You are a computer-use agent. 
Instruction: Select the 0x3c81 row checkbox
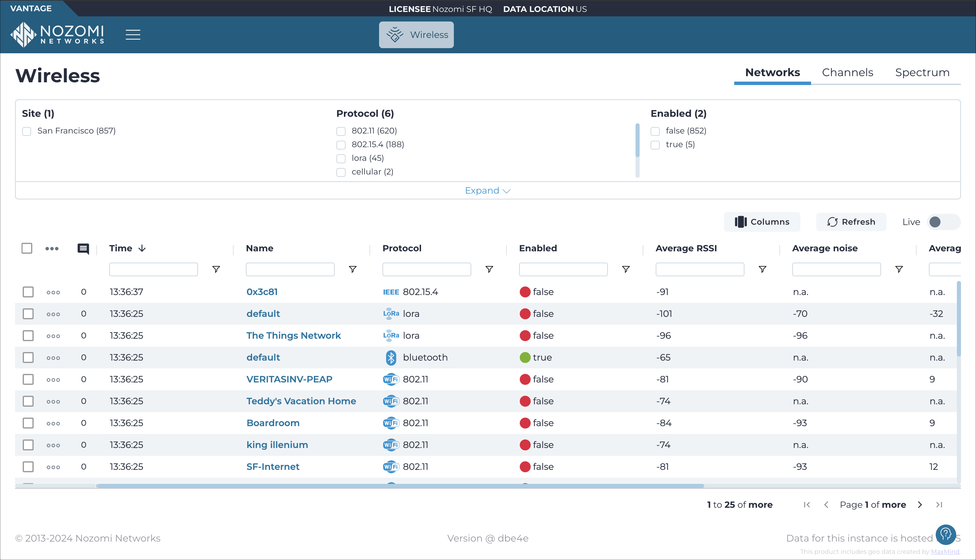[x=28, y=292]
